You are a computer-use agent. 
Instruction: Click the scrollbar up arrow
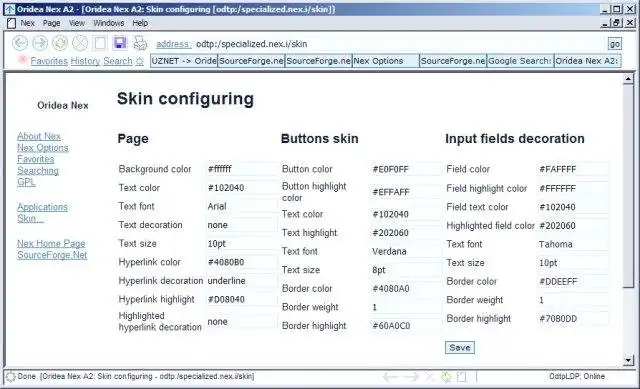(628, 78)
